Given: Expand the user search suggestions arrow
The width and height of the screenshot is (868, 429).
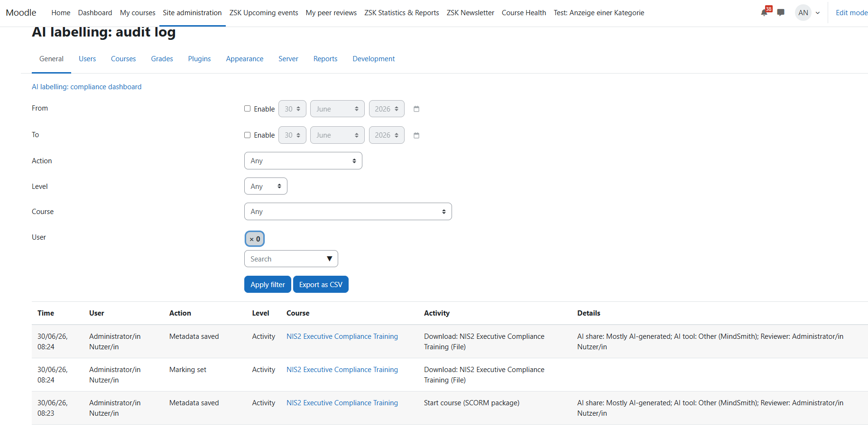Looking at the screenshot, I should click(x=330, y=259).
